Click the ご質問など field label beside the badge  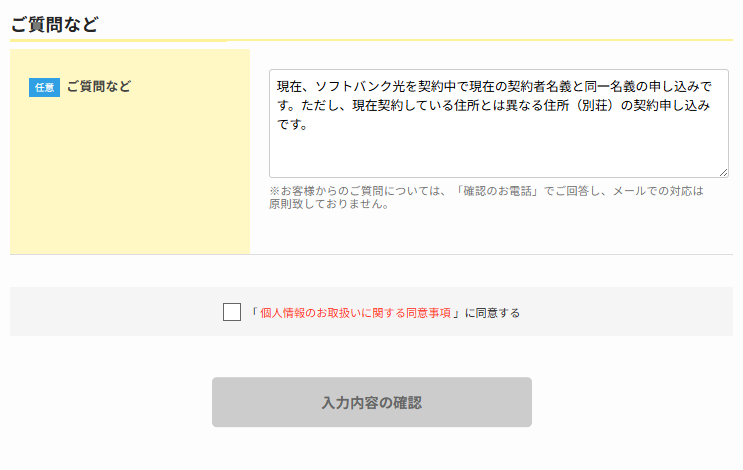click(99, 87)
